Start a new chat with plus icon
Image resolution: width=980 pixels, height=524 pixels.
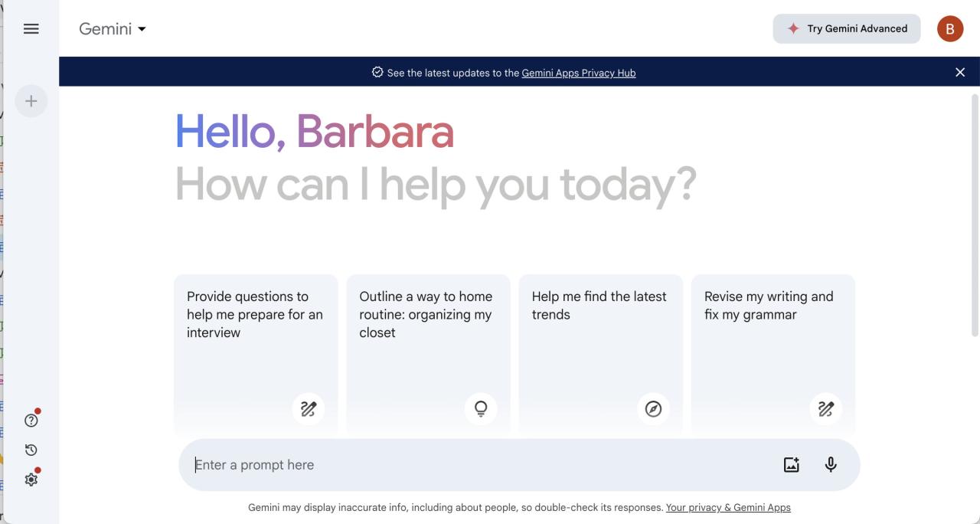(x=31, y=101)
